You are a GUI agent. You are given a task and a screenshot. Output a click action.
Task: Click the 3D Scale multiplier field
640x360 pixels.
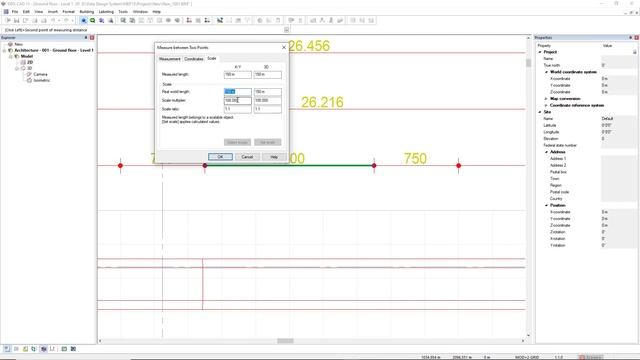268,100
